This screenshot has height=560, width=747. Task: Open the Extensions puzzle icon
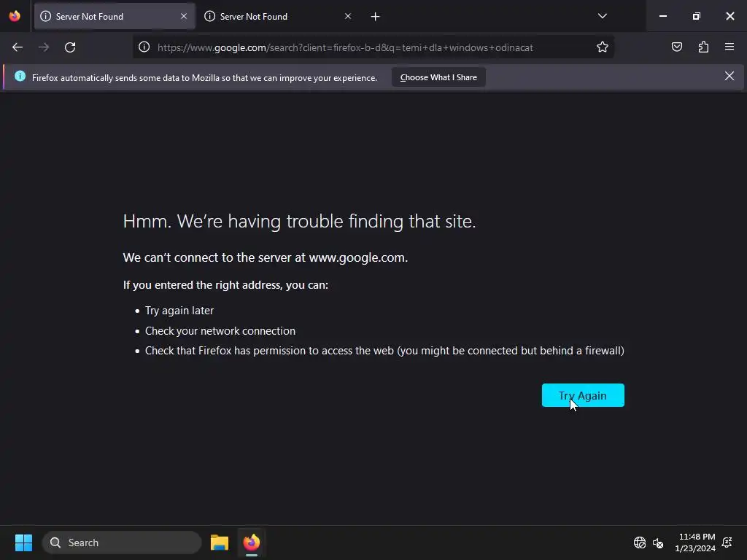pos(703,47)
